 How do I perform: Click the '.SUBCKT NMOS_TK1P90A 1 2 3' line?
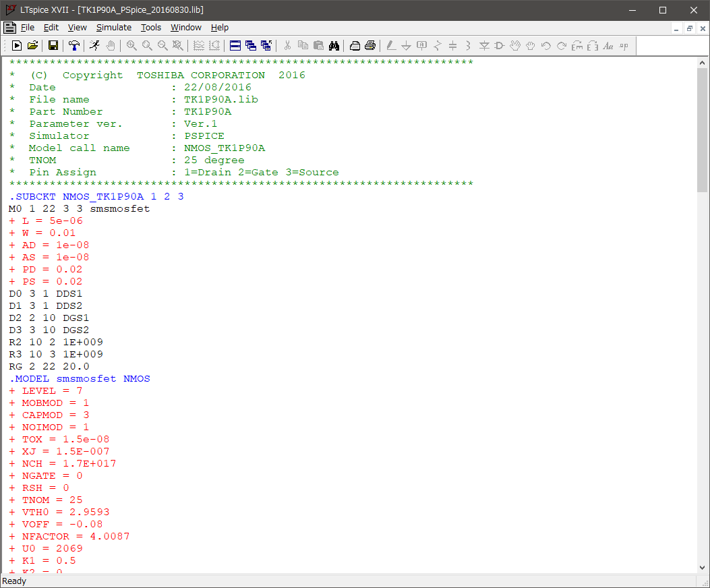pos(96,197)
